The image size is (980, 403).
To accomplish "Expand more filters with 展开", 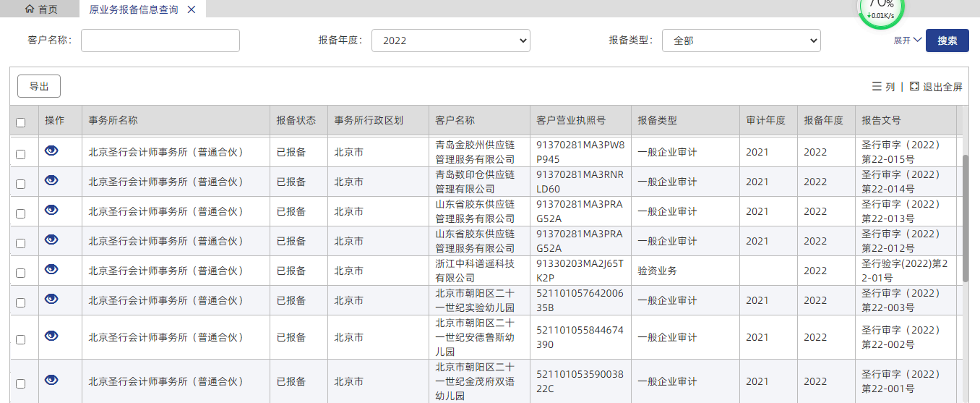I will click(907, 41).
